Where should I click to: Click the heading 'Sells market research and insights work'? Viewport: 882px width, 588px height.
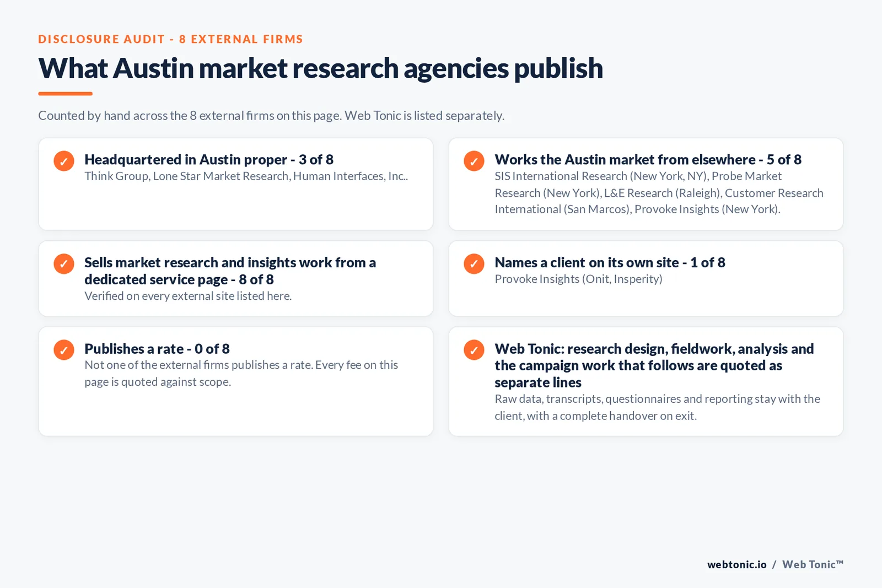230,271
